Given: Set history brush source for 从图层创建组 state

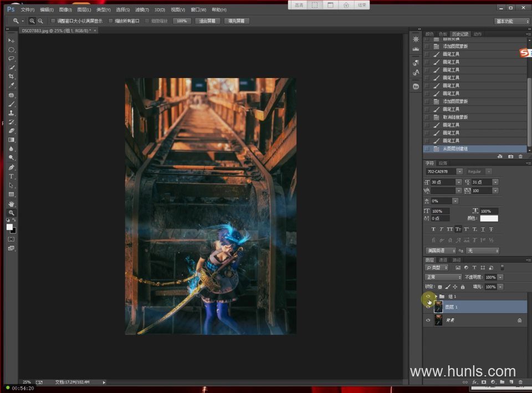Looking at the screenshot, I should pos(427,149).
